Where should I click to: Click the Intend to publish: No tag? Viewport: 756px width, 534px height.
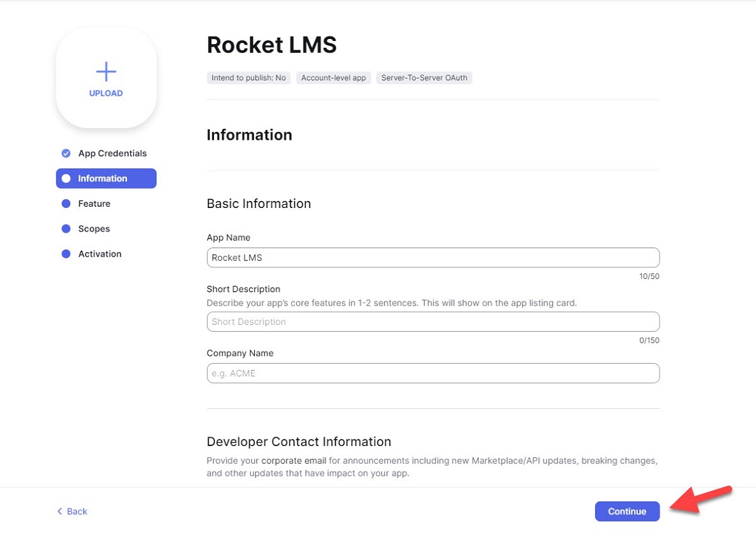click(248, 78)
